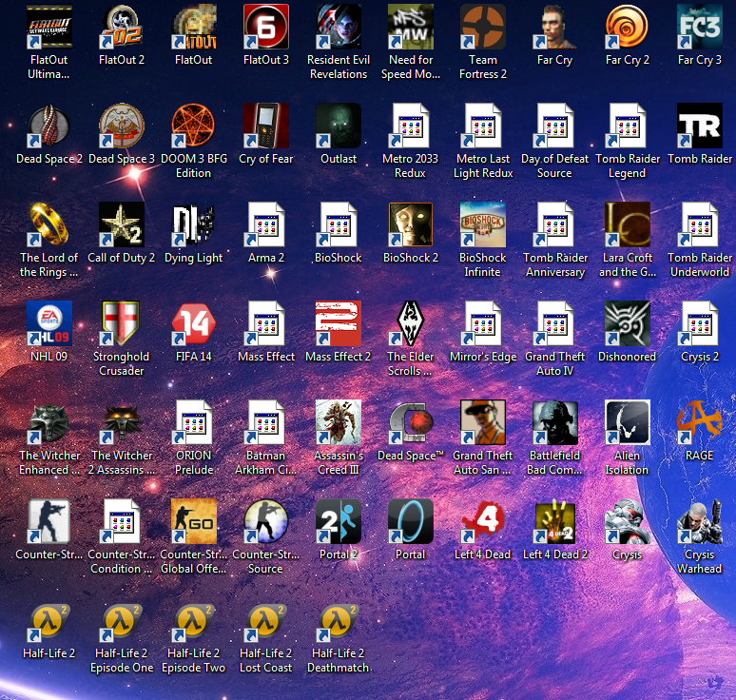Click the Resident Evil Revelations icon
736x700 pixels.
[338, 28]
